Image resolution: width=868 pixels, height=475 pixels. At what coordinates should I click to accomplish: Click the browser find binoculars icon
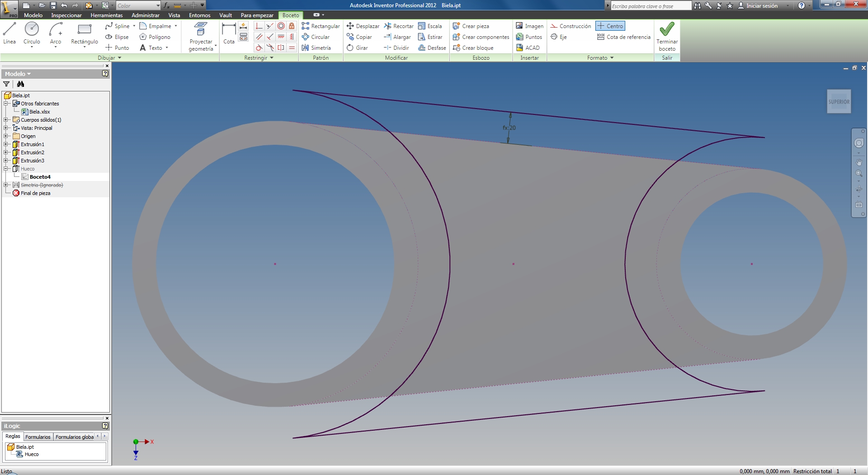point(20,84)
